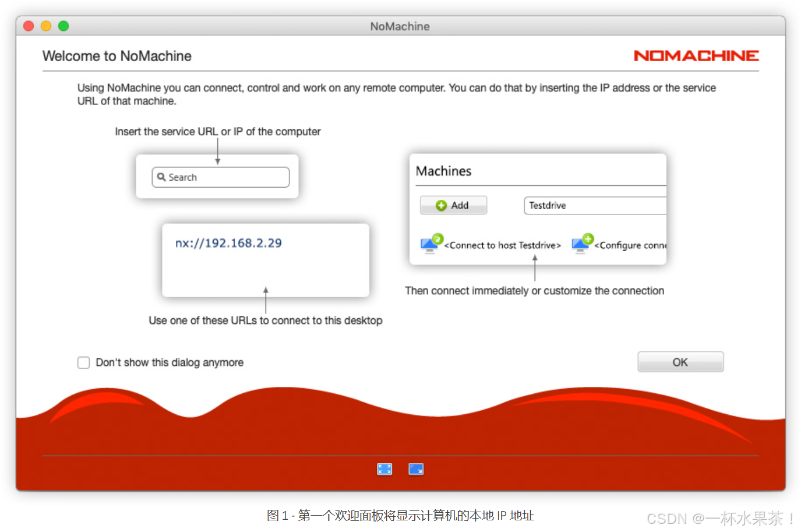Click 'Then connect immediately or customize' caption
This screenshot has width=801, height=532.
[535, 291]
